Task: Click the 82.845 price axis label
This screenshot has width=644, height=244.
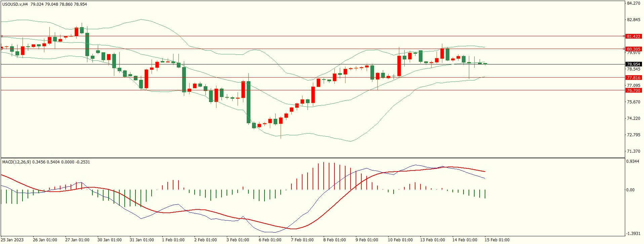Action: pyautogui.click(x=634, y=20)
